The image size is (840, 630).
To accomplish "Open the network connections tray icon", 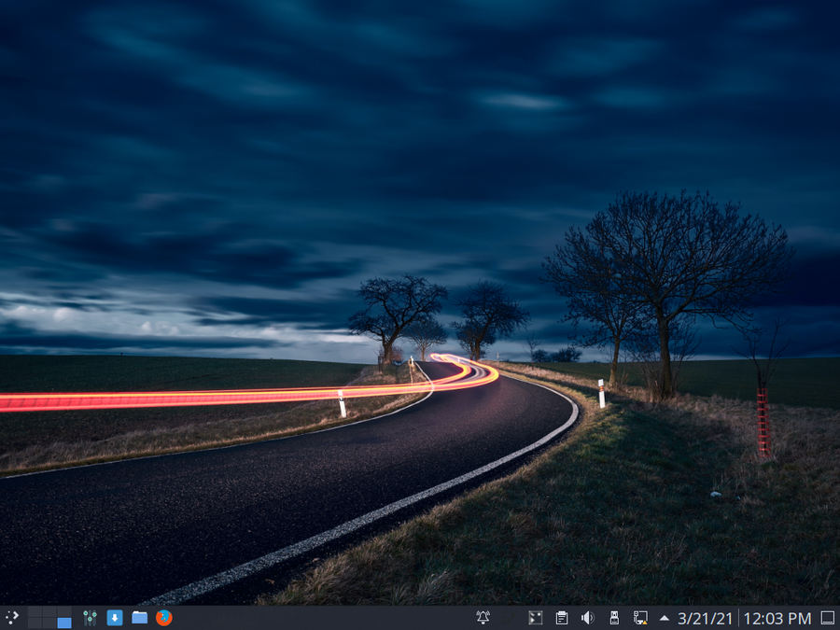I will point(640,618).
